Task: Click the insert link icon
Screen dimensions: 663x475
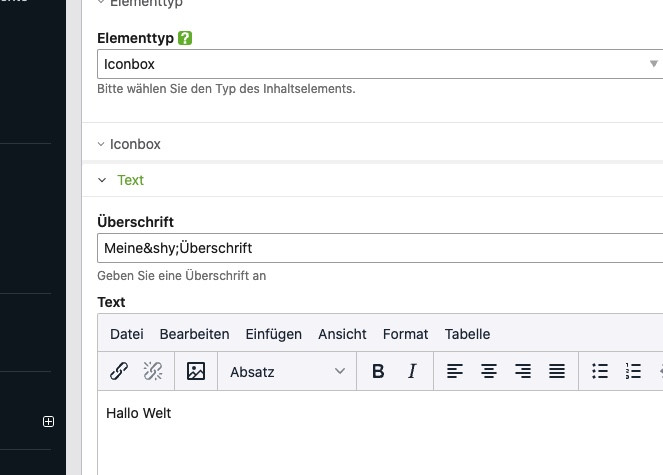Action: tap(118, 371)
